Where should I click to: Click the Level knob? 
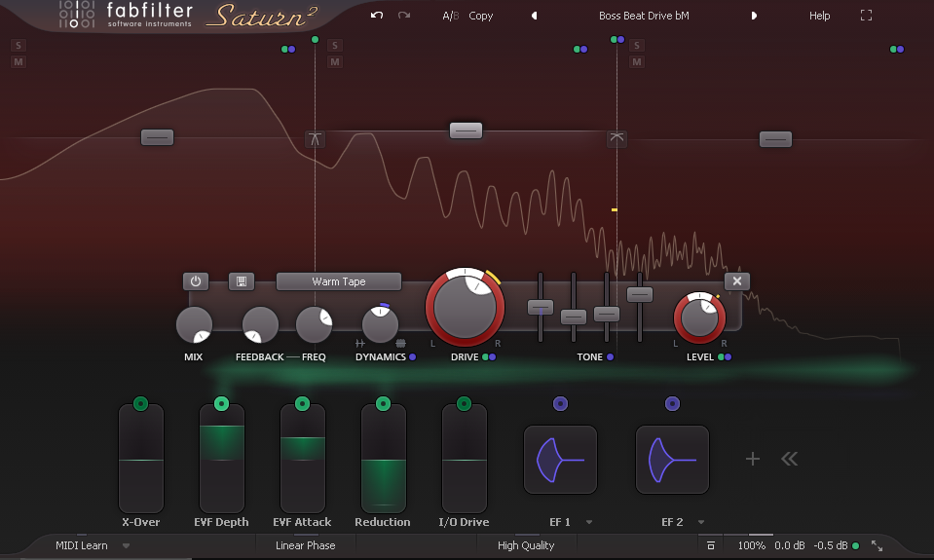(x=699, y=318)
